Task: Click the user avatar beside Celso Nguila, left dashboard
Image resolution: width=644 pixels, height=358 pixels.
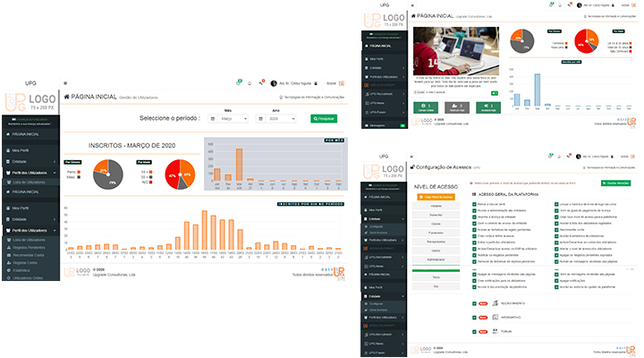Action: coord(274,82)
